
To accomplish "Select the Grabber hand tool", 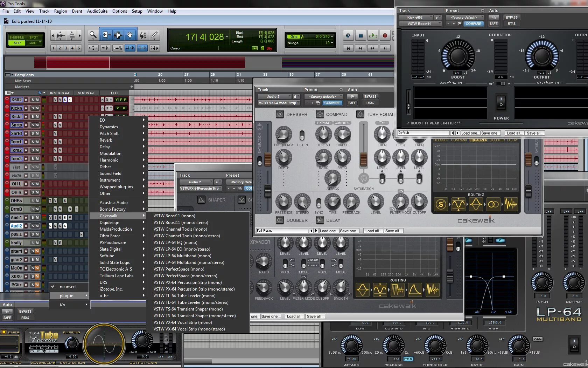I will (x=130, y=35).
